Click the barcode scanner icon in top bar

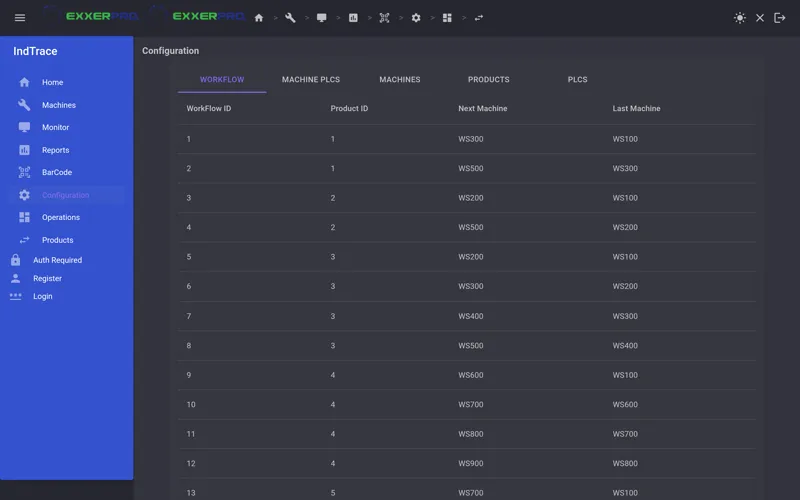click(x=384, y=18)
